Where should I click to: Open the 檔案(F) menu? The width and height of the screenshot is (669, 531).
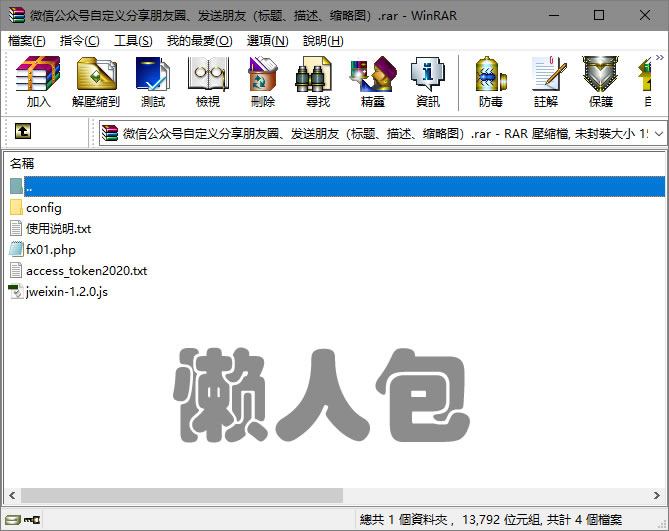click(x=27, y=41)
